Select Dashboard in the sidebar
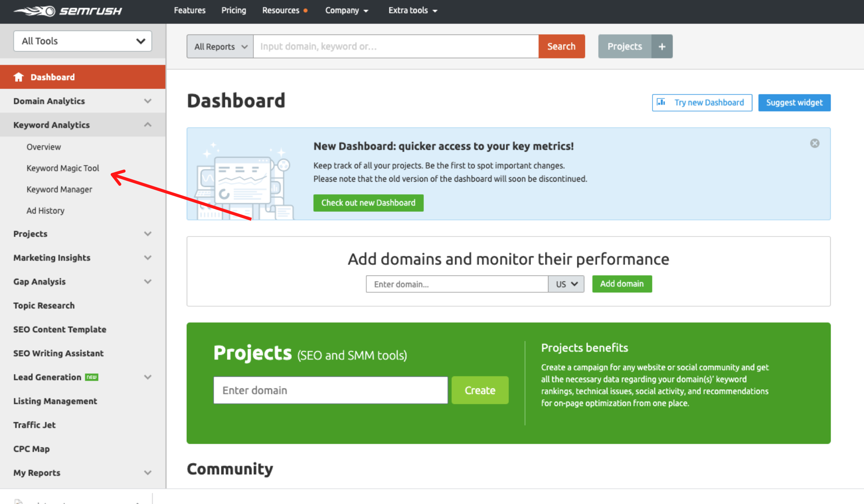The image size is (864, 504). pyautogui.click(x=83, y=77)
